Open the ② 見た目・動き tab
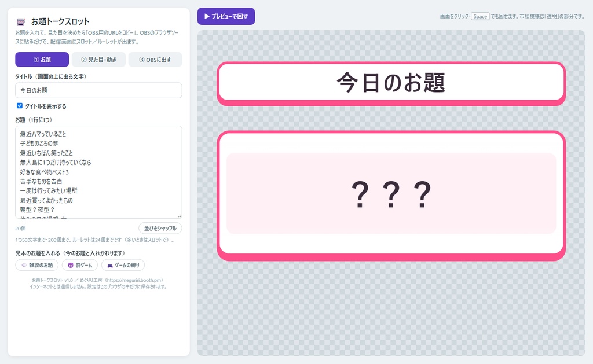593x364 pixels. coord(98,60)
